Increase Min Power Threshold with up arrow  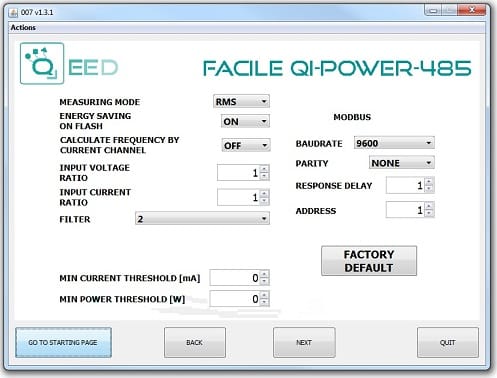[x=264, y=295]
